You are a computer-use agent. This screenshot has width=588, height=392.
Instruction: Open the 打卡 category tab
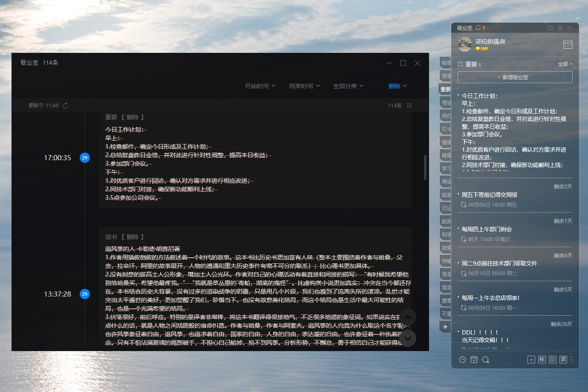[x=446, y=129]
